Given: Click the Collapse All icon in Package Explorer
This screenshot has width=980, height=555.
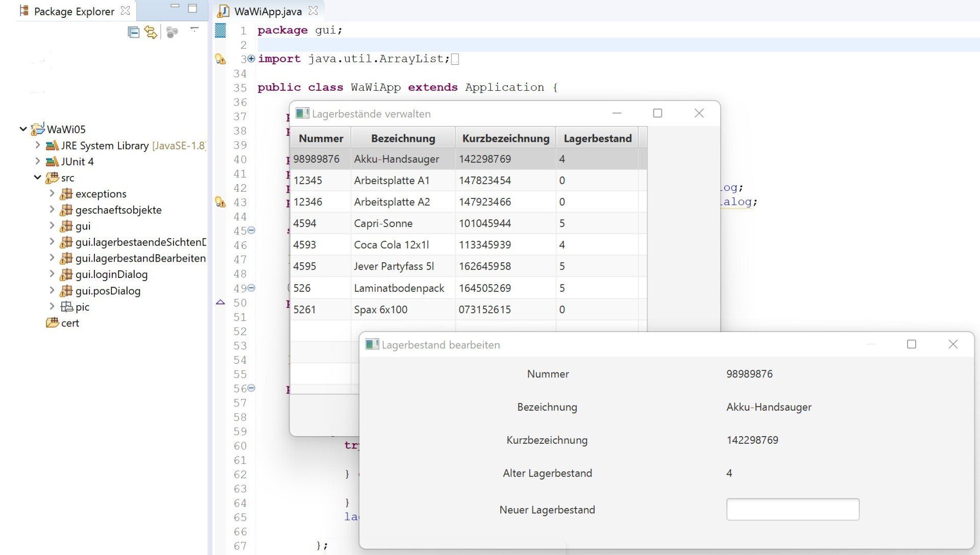Looking at the screenshot, I should point(133,32).
